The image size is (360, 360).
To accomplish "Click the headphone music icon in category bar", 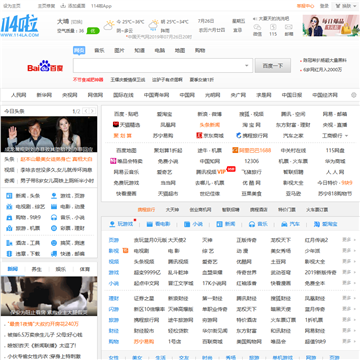I will click(252, 224).
